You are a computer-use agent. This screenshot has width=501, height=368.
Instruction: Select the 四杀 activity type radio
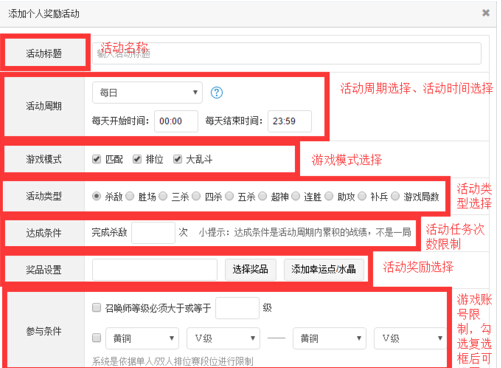click(196, 196)
